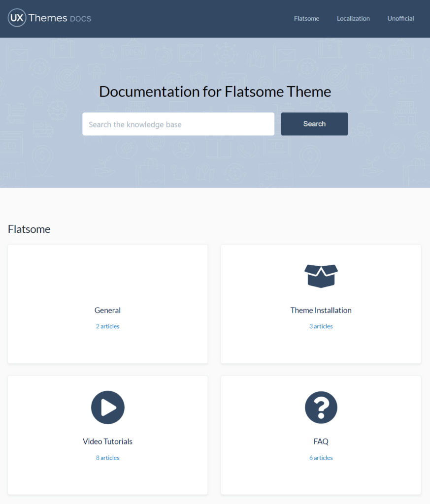Select the FAQ question mark icon
Image resolution: width=430 pixels, height=504 pixels.
pos(321,407)
